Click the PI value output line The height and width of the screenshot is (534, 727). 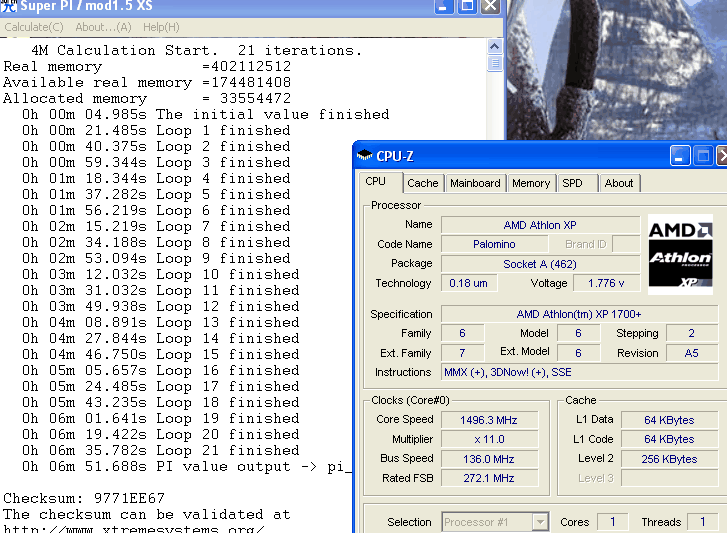pos(187,466)
